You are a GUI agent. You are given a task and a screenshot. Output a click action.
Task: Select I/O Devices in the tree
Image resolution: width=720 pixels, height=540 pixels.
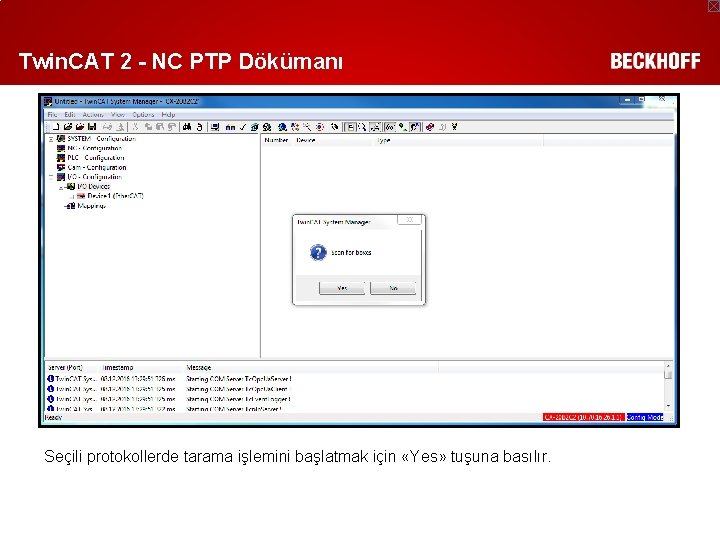pyautogui.click(x=93, y=186)
